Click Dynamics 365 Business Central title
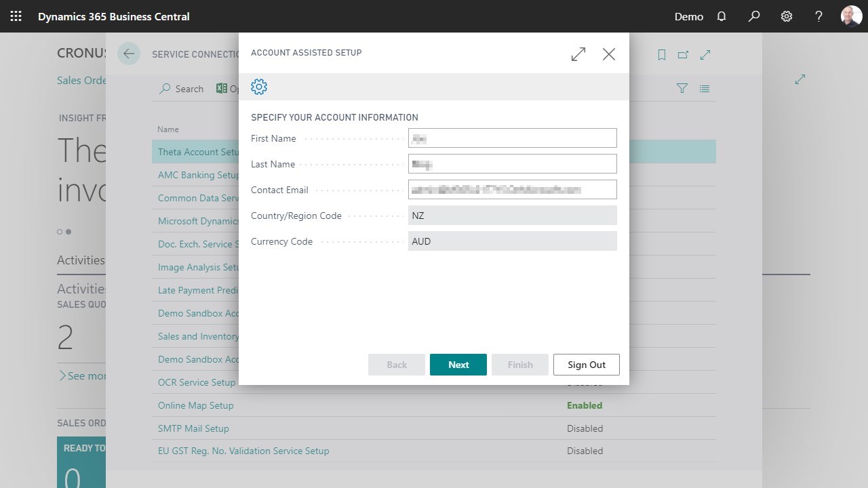This screenshot has width=868, height=488. (x=114, y=16)
